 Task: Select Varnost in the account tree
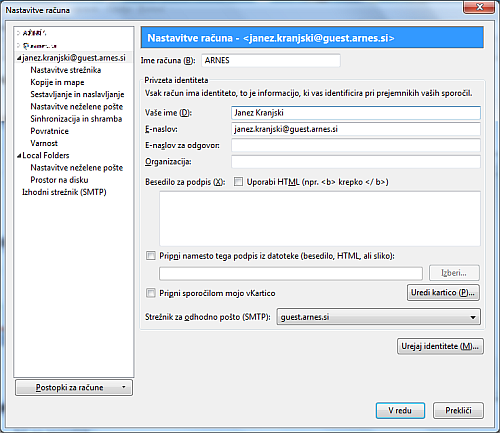pyautogui.click(x=44, y=143)
